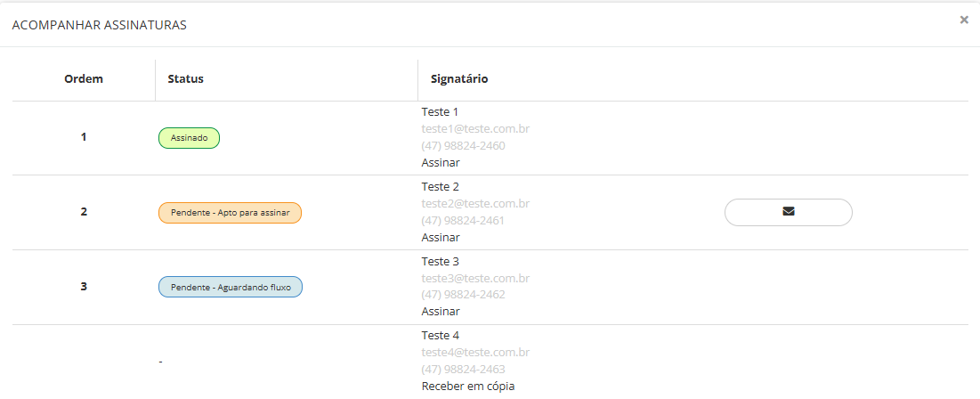Click phone number (47) 98824-2461
980x399 pixels.
pyautogui.click(x=463, y=220)
